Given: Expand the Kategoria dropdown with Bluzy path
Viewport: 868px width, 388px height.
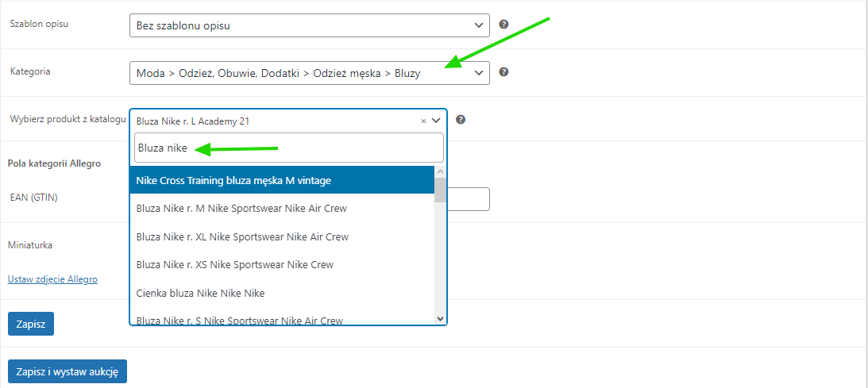Looking at the screenshot, I should coord(309,73).
